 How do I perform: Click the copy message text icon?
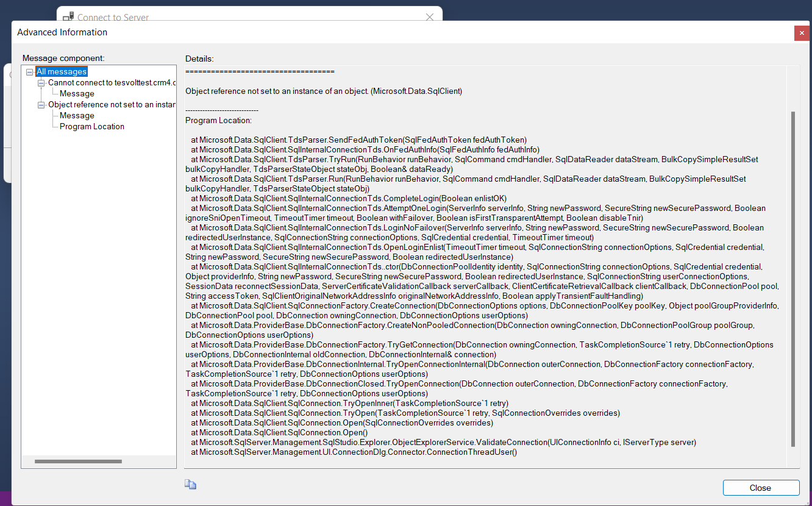(x=191, y=485)
